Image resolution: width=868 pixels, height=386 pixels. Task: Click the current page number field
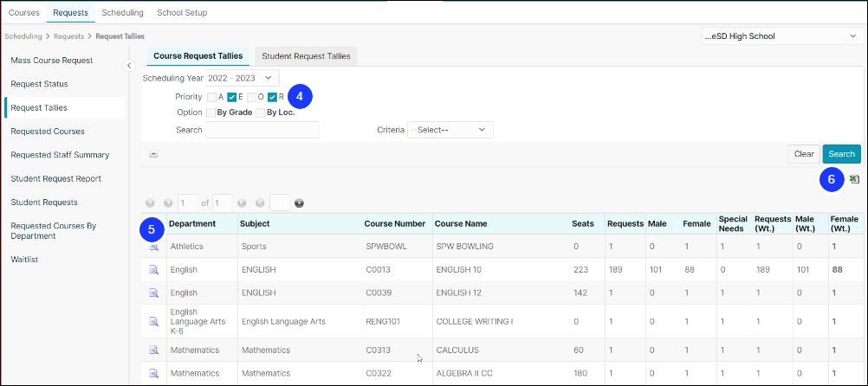pos(188,203)
